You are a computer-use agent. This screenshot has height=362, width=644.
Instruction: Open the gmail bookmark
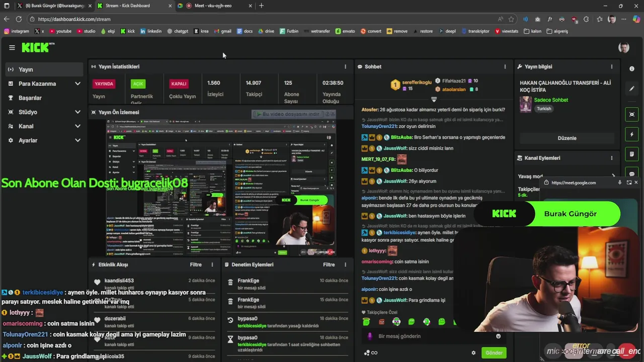[222, 31]
